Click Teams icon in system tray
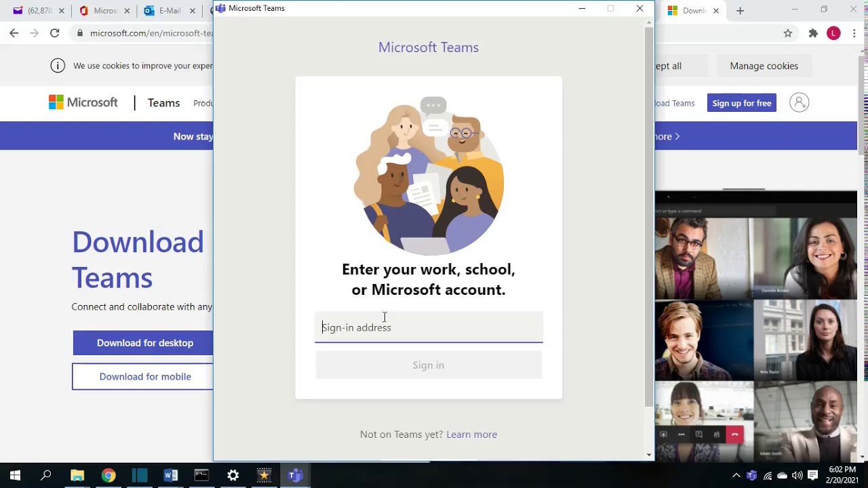Screen dimensions: 868x488 tap(751, 476)
